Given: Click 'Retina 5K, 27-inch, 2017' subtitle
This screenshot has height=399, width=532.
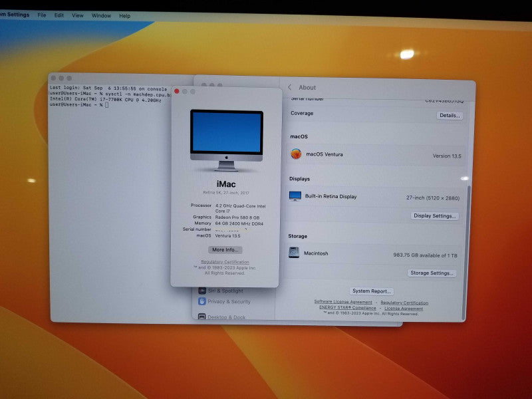Looking at the screenshot, I should 226,193.
